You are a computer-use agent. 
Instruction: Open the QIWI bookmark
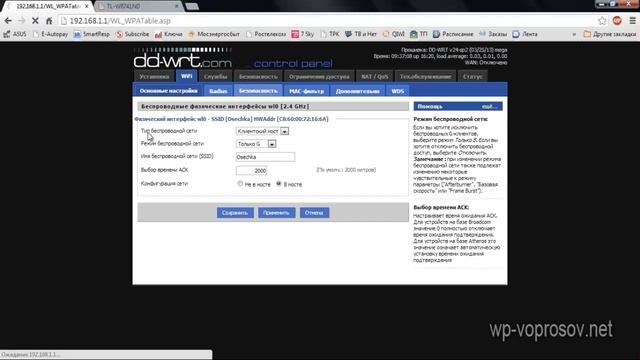[393, 34]
